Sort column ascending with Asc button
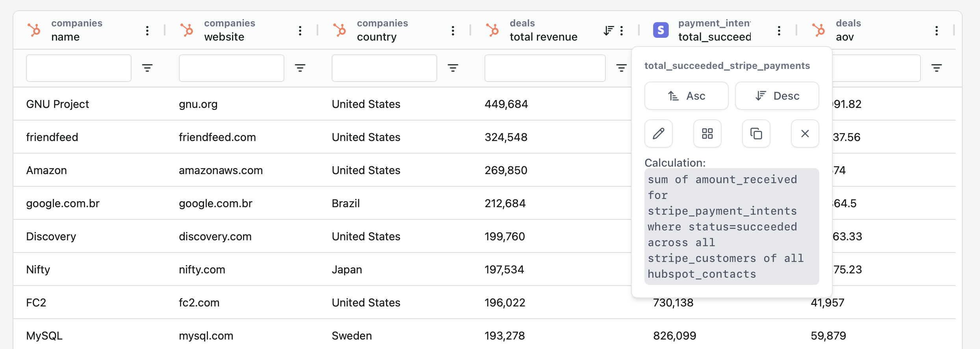The image size is (980, 349). coord(686,96)
